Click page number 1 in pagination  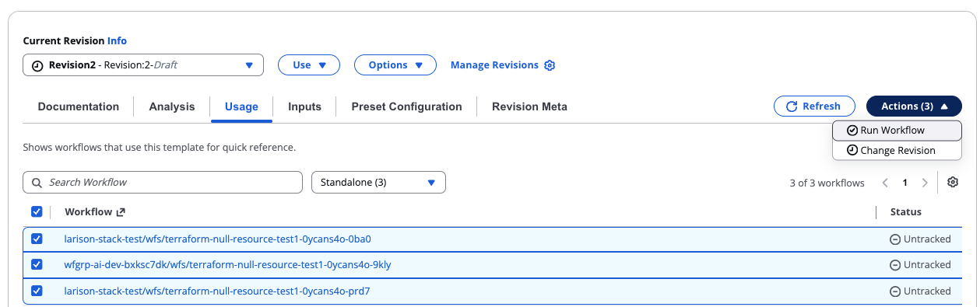pos(905,183)
